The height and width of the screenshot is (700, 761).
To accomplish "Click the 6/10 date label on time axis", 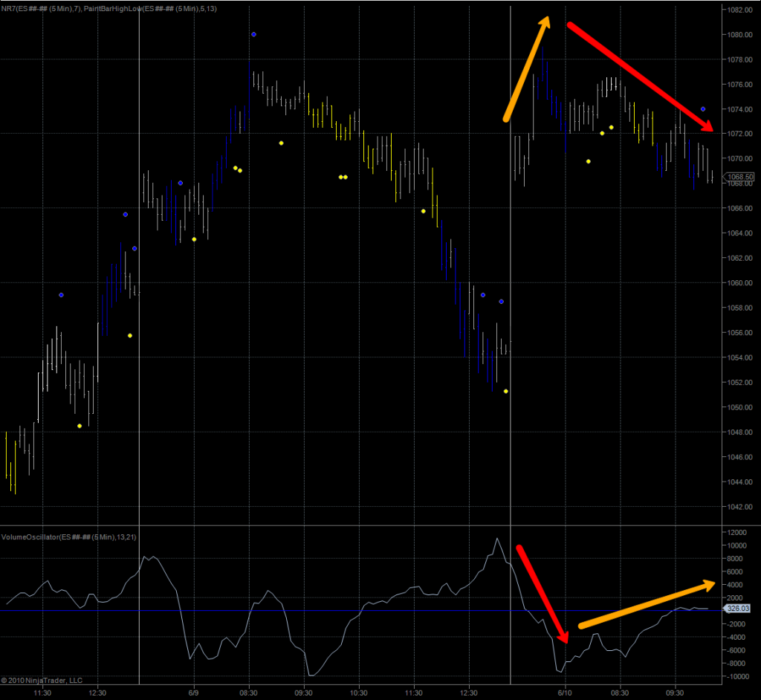I will [x=565, y=693].
